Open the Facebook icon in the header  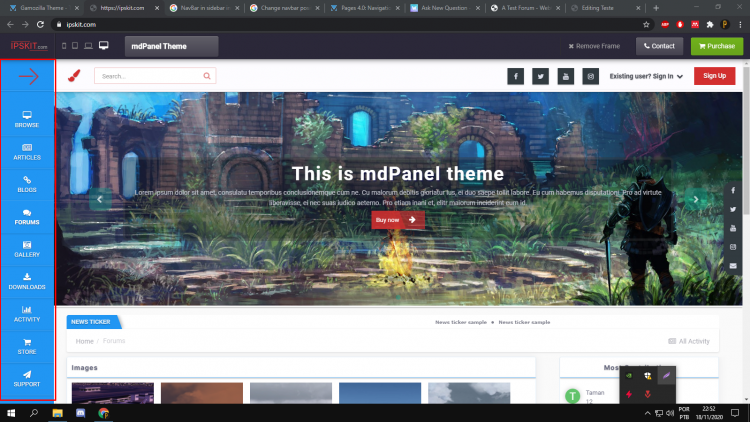click(515, 76)
